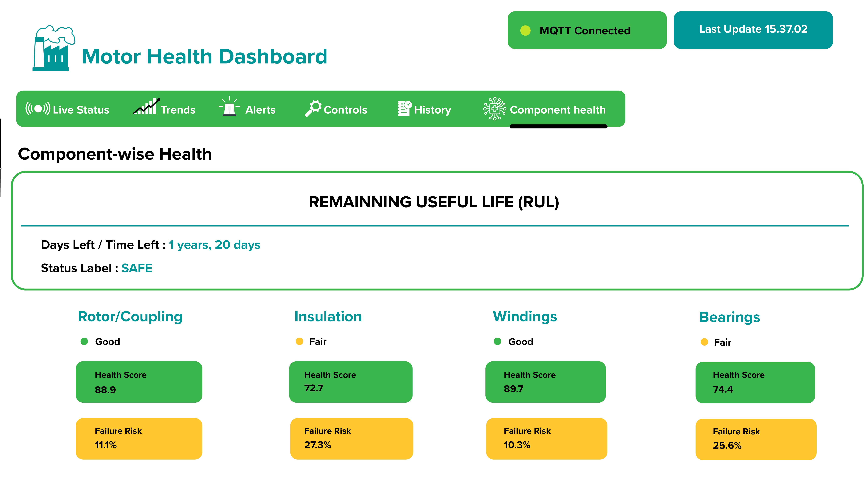Viewport: 868px width, 496px height.
Task: Click the MQTT Connected button
Action: point(587,30)
